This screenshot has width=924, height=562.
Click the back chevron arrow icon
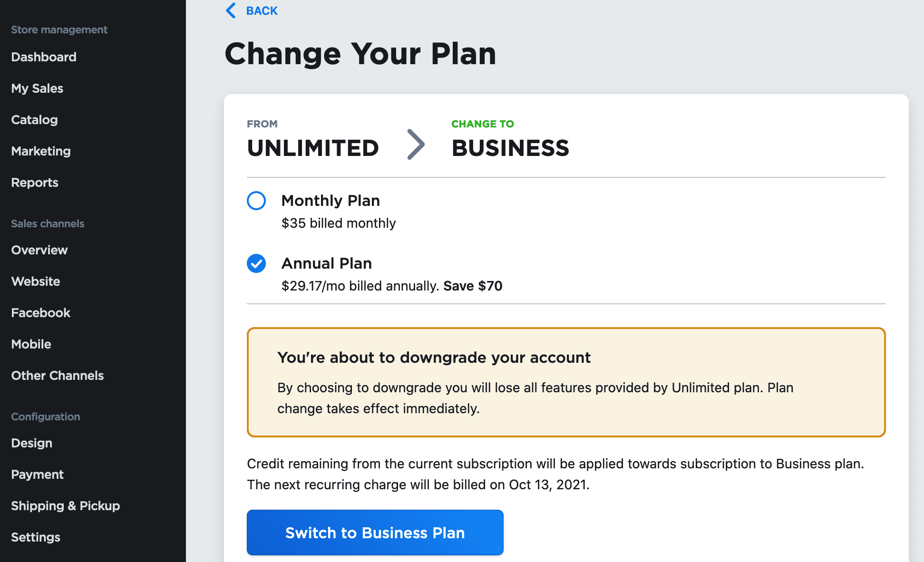(231, 10)
